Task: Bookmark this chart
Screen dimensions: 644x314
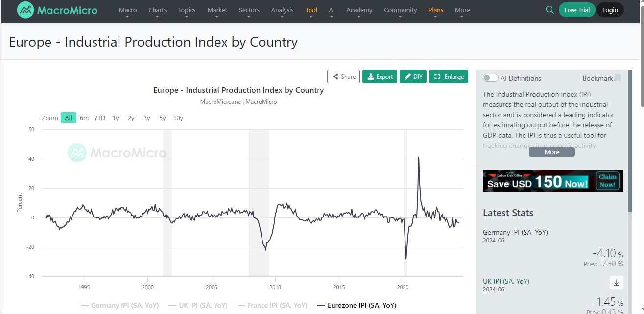Action: click(618, 78)
